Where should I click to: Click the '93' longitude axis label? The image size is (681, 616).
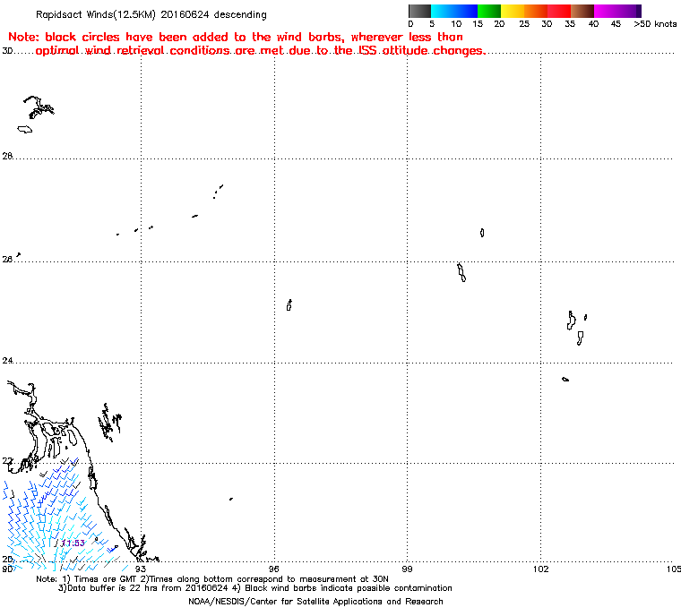pyautogui.click(x=141, y=569)
